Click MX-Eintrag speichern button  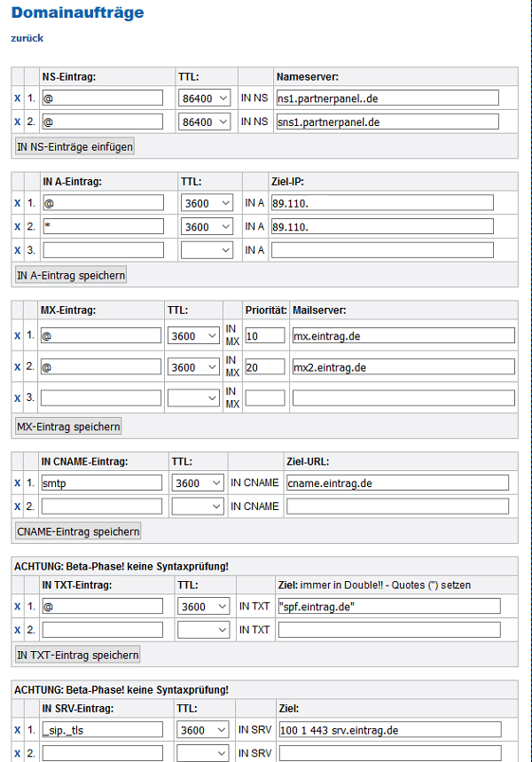68,426
